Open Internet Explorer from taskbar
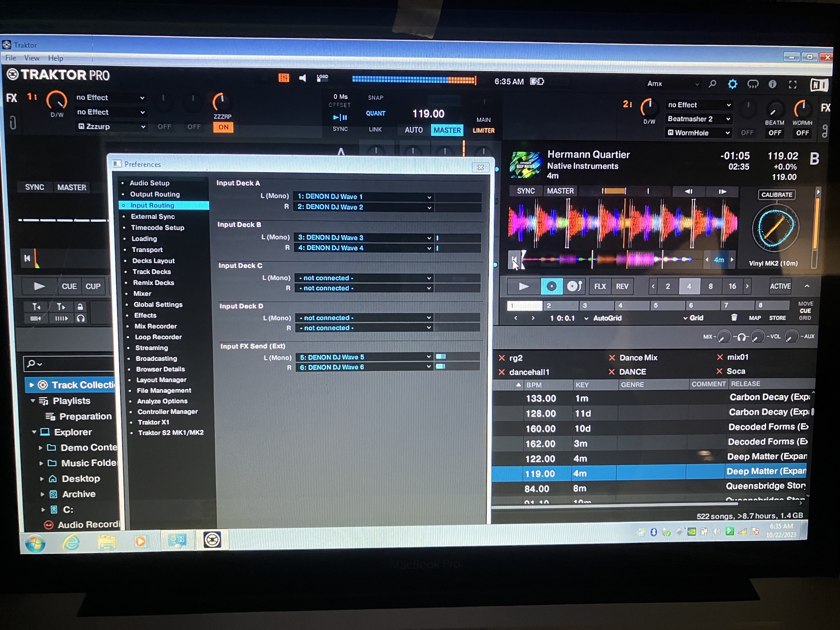Viewport: 840px width, 630px height. [x=71, y=542]
